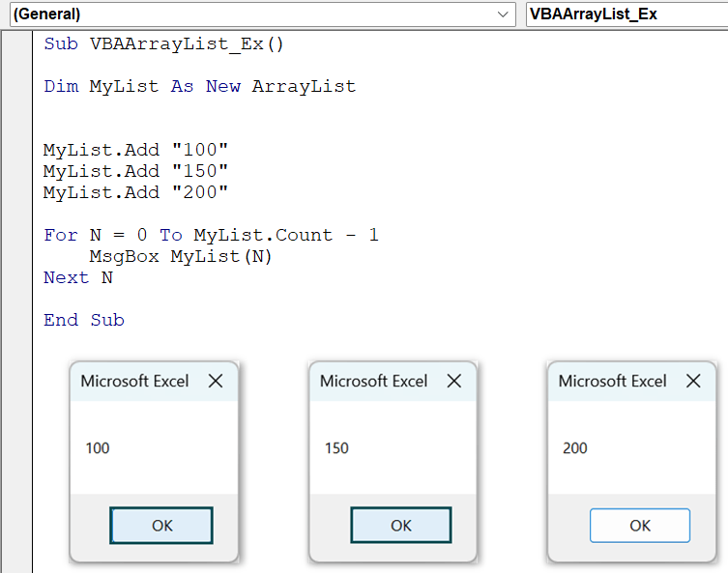Click the line MyList.Add "100"
728x573 pixels.
click(135, 150)
